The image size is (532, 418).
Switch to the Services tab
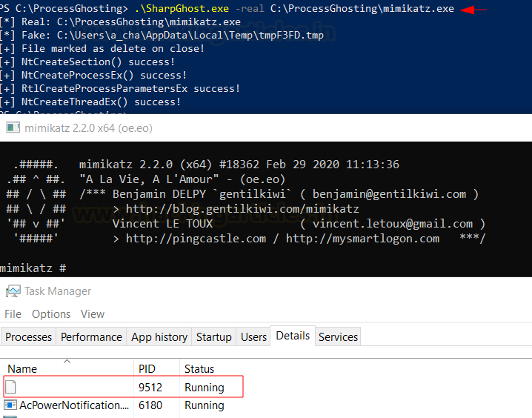tap(338, 337)
